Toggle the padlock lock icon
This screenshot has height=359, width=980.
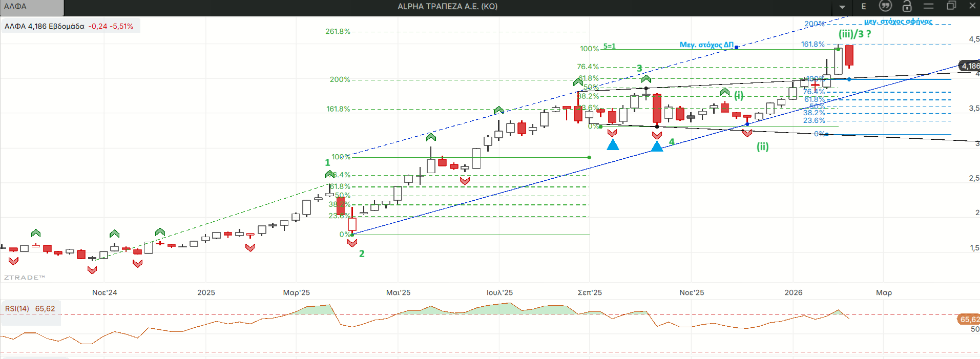907,6
